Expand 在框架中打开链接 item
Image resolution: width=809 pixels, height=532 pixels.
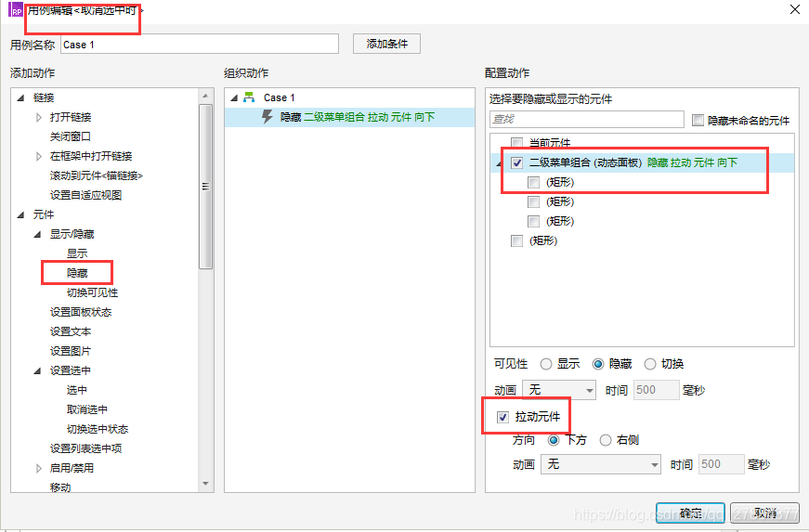click(x=39, y=156)
